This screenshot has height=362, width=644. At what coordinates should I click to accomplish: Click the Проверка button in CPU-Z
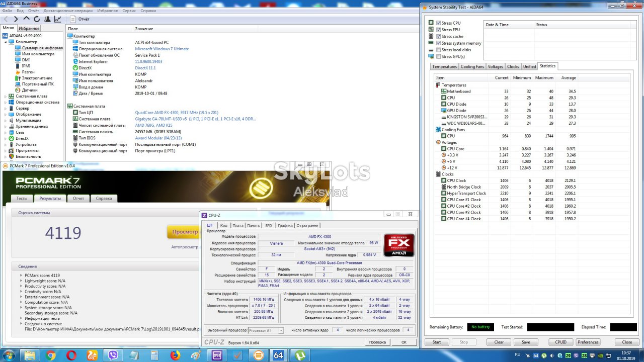click(x=377, y=342)
